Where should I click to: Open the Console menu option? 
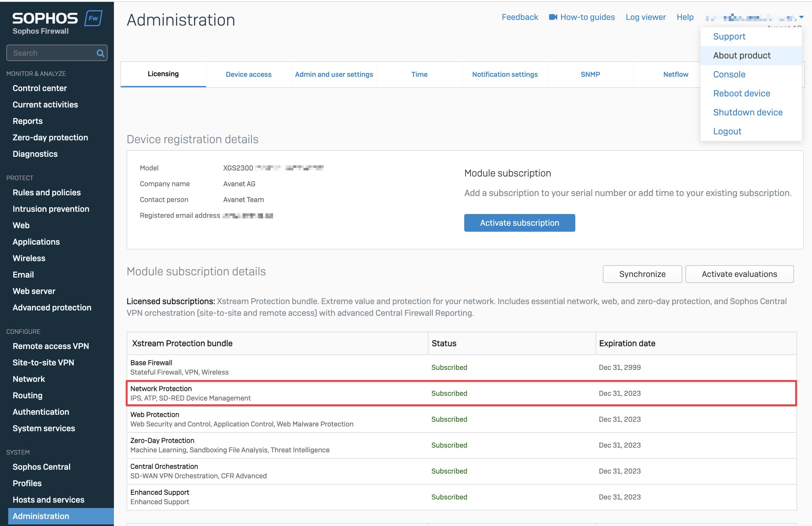tap(729, 74)
